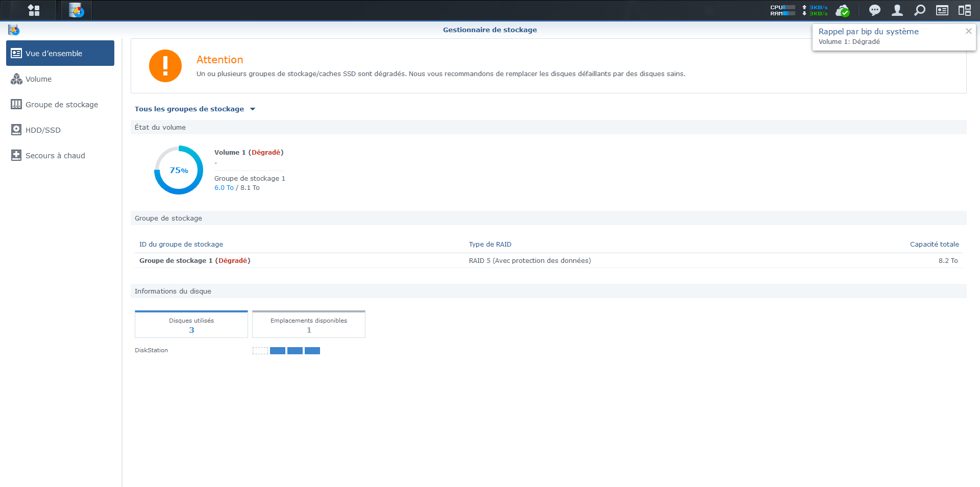Check the network upload/download speed indicator

[x=815, y=10]
